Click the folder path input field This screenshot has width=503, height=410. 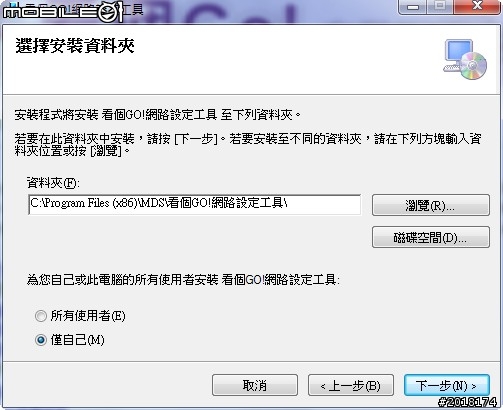pos(195,204)
